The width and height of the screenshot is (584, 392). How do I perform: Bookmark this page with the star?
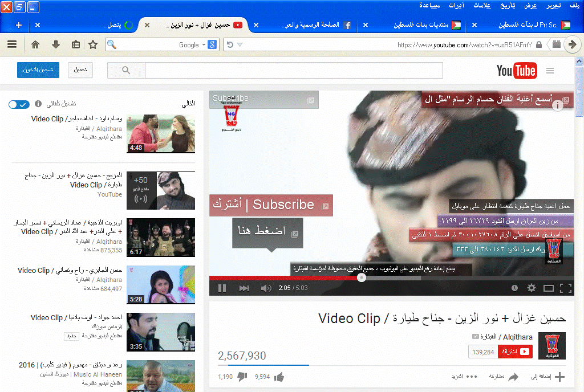(x=93, y=44)
